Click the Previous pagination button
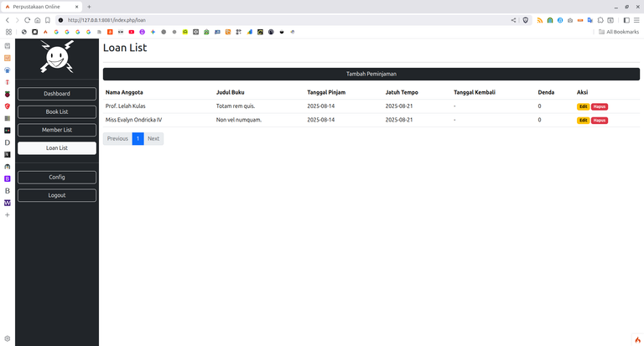The image size is (644, 346). (x=117, y=139)
